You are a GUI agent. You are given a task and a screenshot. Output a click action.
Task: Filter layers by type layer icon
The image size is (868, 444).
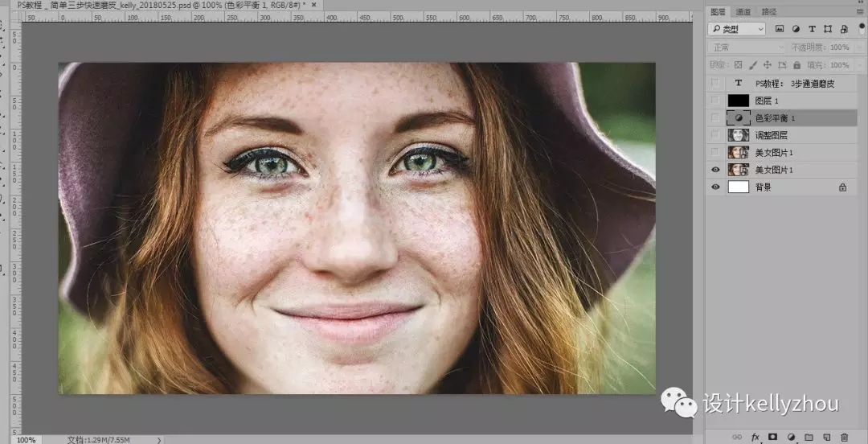click(x=812, y=29)
